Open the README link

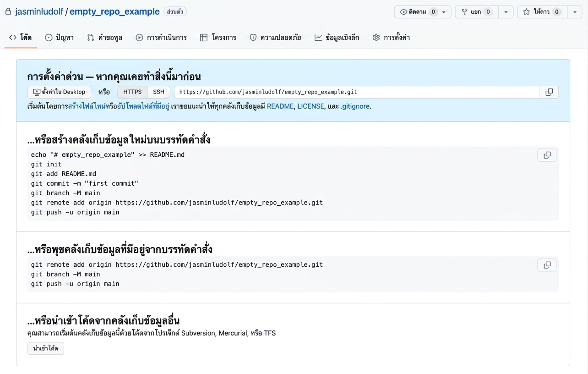280,106
